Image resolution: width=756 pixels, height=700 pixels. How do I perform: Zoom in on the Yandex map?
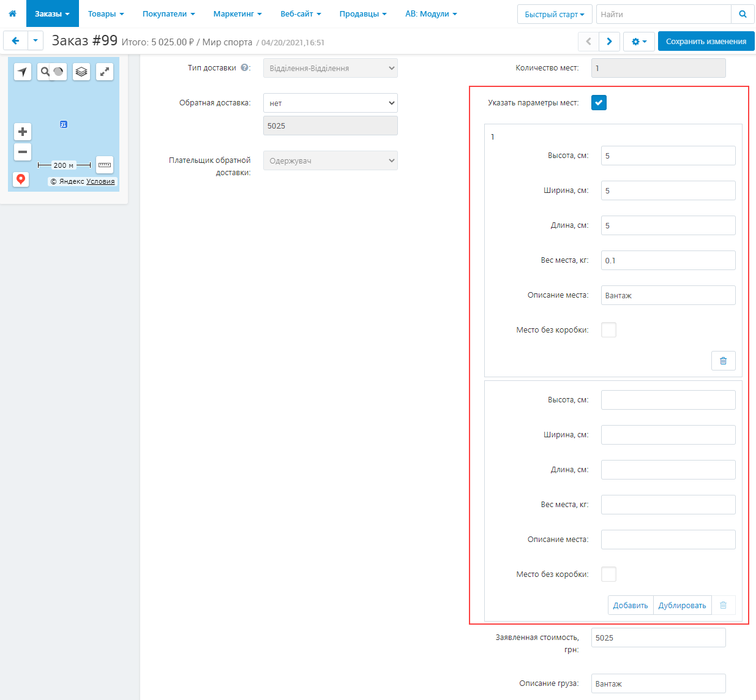tap(23, 132)
